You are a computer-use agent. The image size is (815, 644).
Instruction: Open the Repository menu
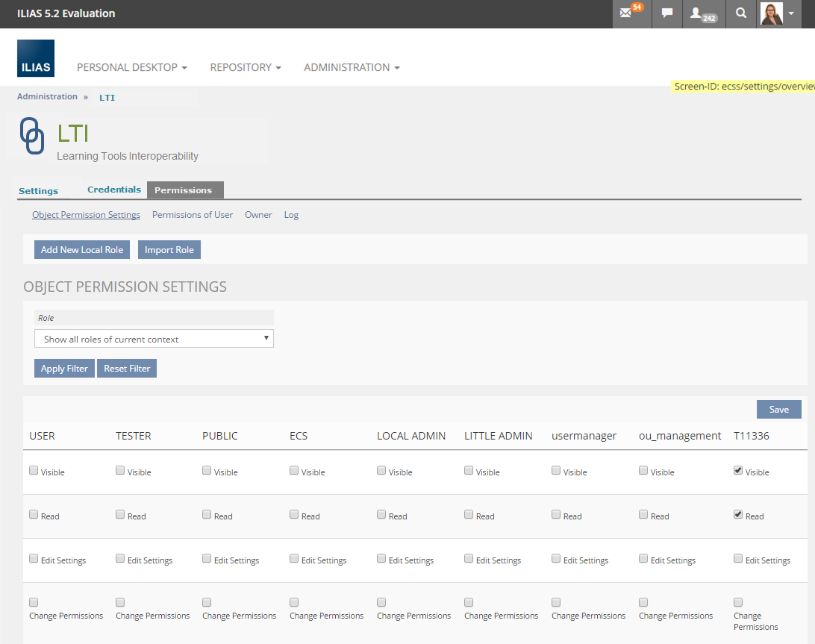click(x=245, y=67)
